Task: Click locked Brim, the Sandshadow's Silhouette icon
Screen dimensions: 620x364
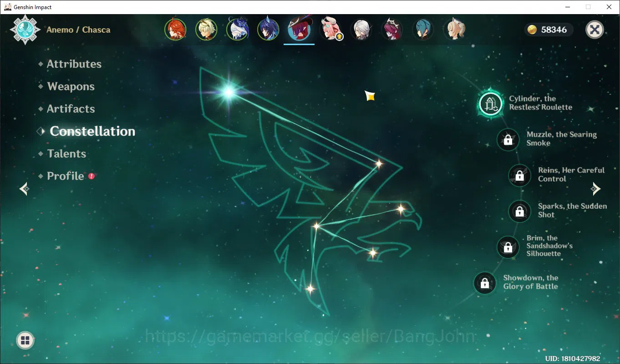Action: (508, 247)
